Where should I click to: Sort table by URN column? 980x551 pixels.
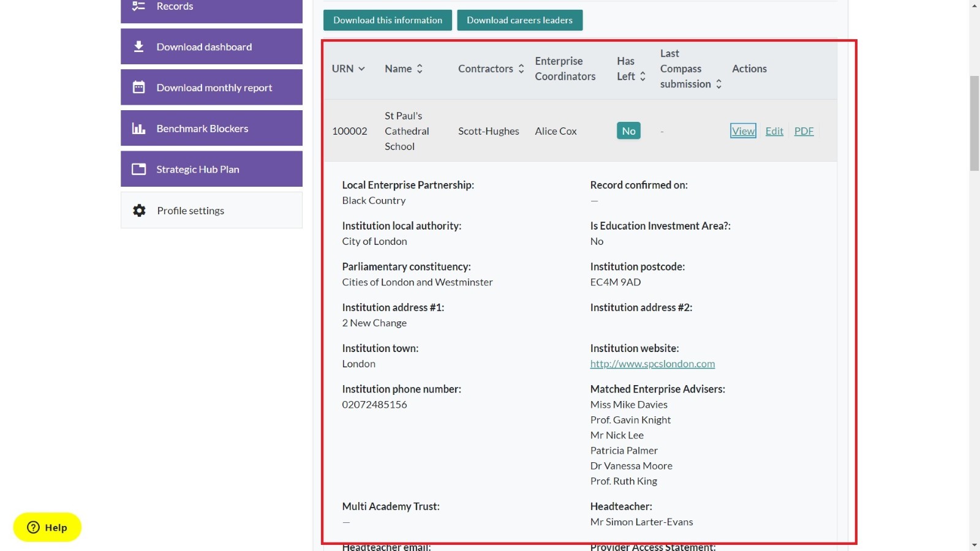pyautogui.click(x=349, y=69)
